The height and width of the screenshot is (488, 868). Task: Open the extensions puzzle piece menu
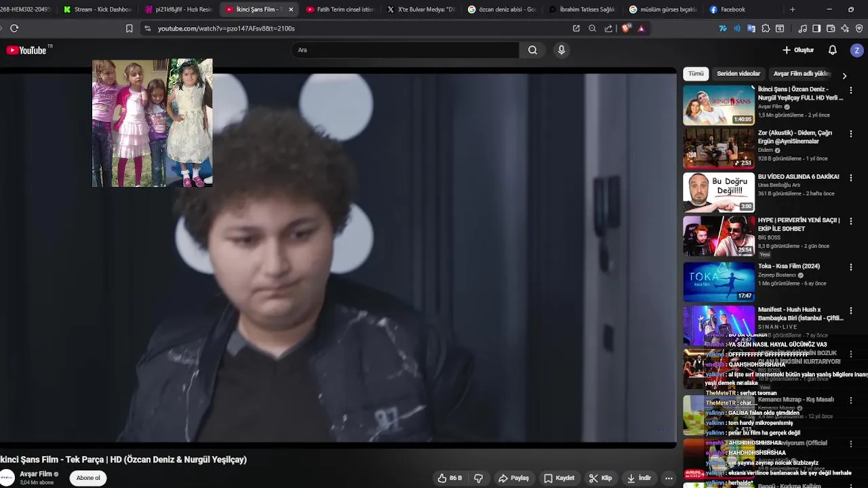(x=766, y=28)
